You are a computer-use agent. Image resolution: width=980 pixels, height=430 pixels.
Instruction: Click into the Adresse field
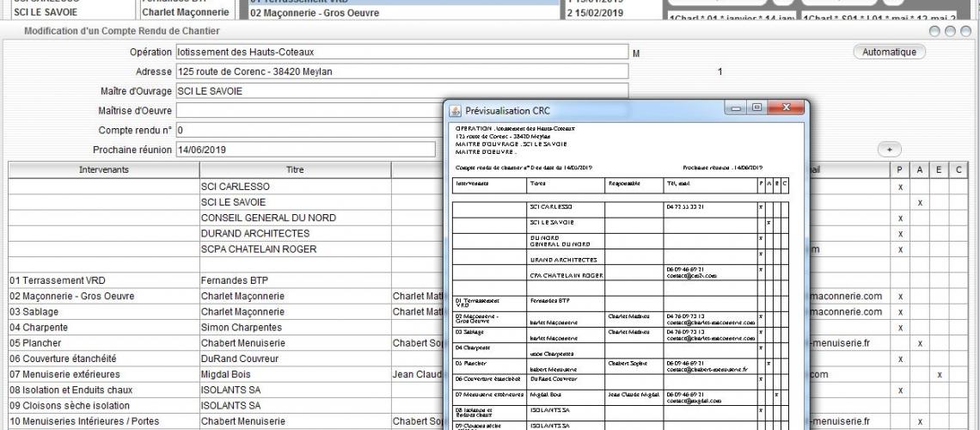pyautogui.click(x=401, y=71)
